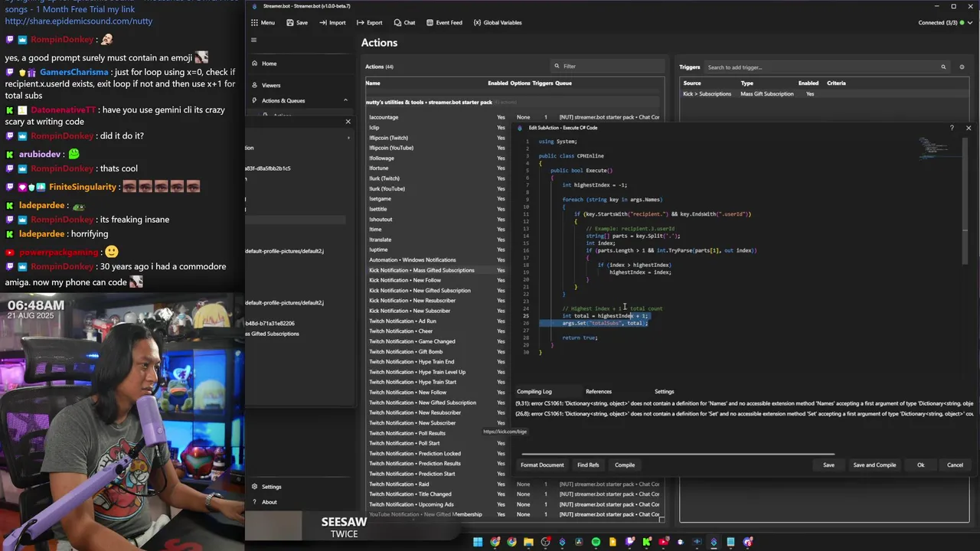This screenshot has height=551, width=980.
Task: Open Spotify from the taskbar
Action: pos(596,543)
